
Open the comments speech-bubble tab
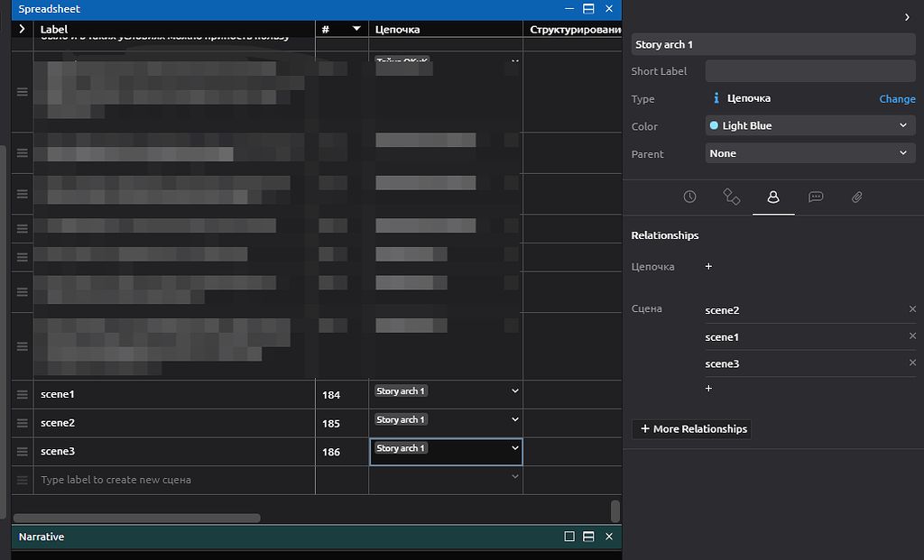(x=816, y=197)
